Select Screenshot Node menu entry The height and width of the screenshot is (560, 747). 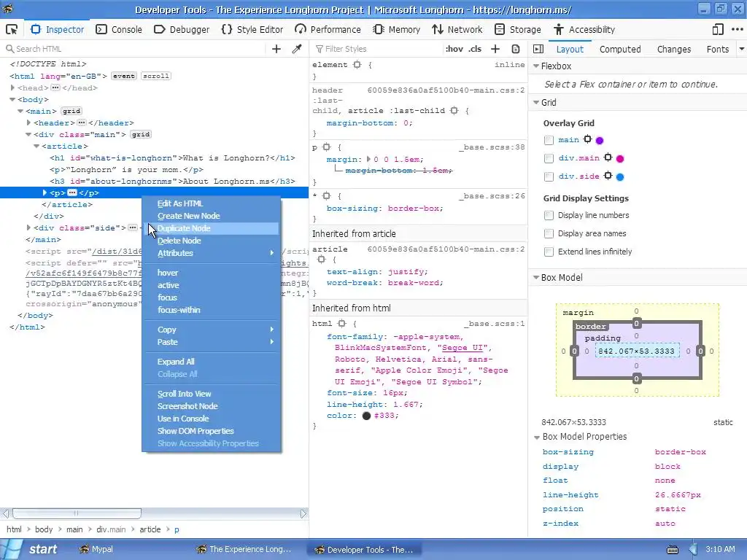(x=211, y=406)
